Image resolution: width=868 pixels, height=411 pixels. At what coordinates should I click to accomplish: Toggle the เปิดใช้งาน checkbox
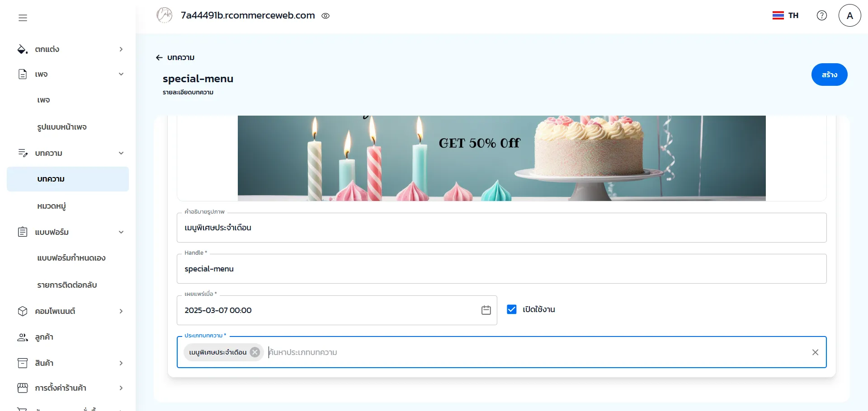point(512,309)
